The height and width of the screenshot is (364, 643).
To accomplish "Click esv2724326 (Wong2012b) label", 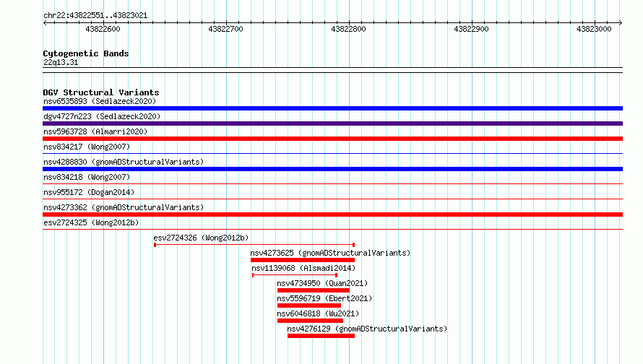I will [201, 238].
